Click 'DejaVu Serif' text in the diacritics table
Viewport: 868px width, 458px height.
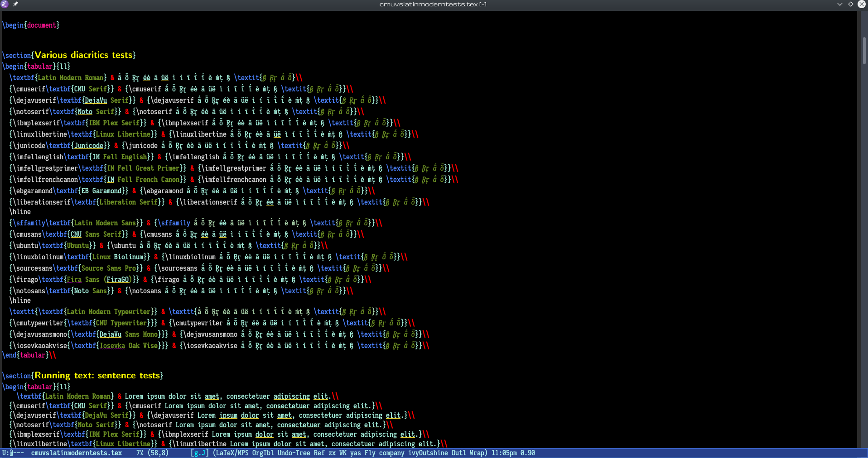107,100
